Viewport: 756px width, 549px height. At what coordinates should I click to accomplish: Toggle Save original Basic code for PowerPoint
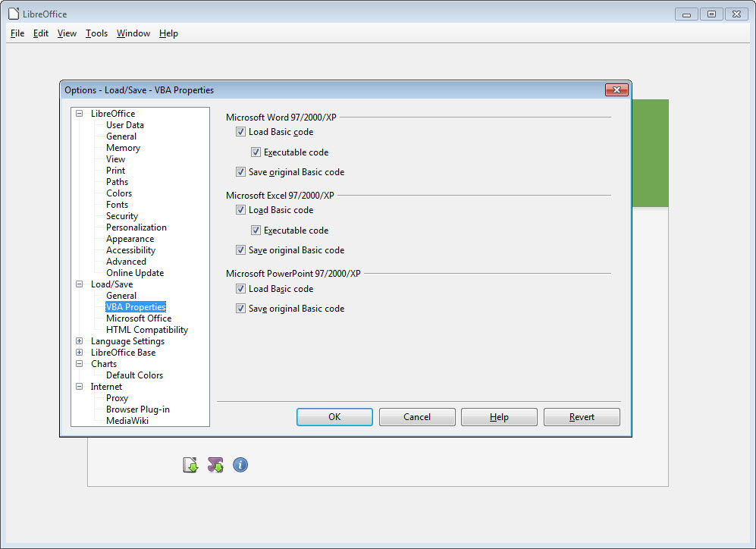click(x=240, y=308)
